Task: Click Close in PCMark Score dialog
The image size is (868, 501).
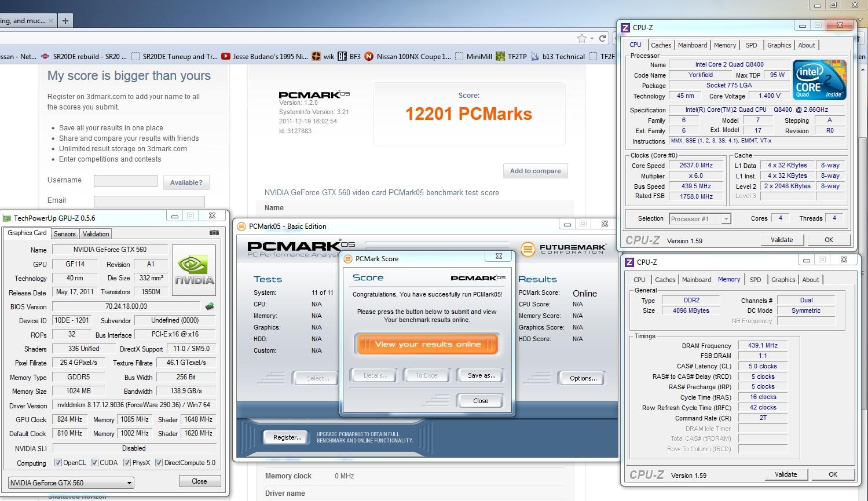Action: [x=480, y=401]
